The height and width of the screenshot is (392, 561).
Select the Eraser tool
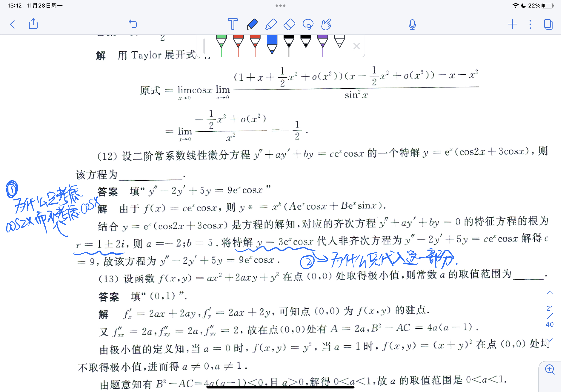[289, 24]
